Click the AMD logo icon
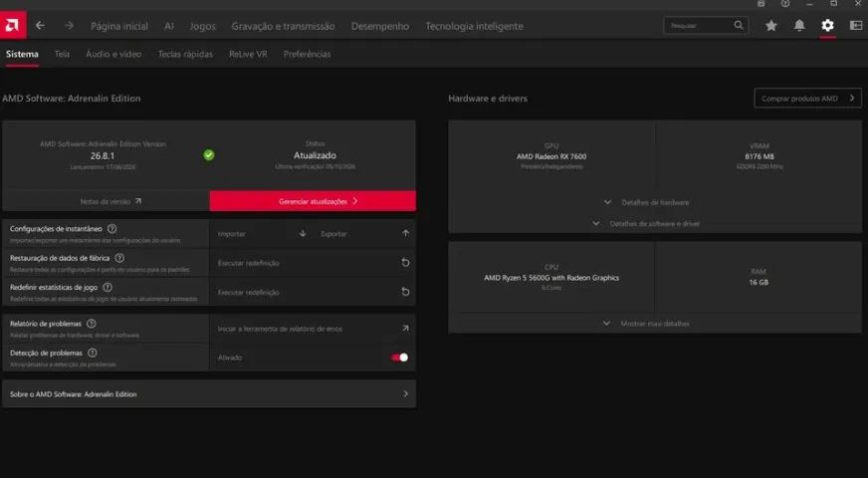This screenshot has width=868, height=478. [x=13, y=25]
